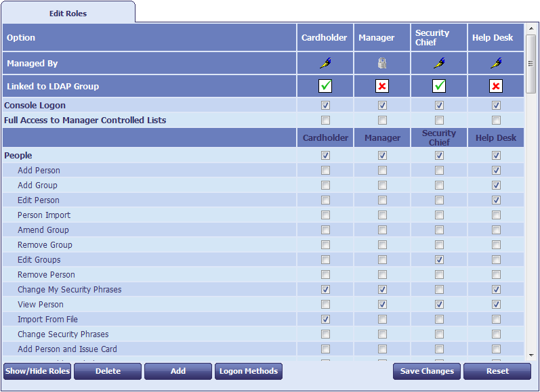Image resolution: width=540 pixels, height=392 pixels.
Task: Click the Show/Hide Roles button
Action: tap(37, 371)
